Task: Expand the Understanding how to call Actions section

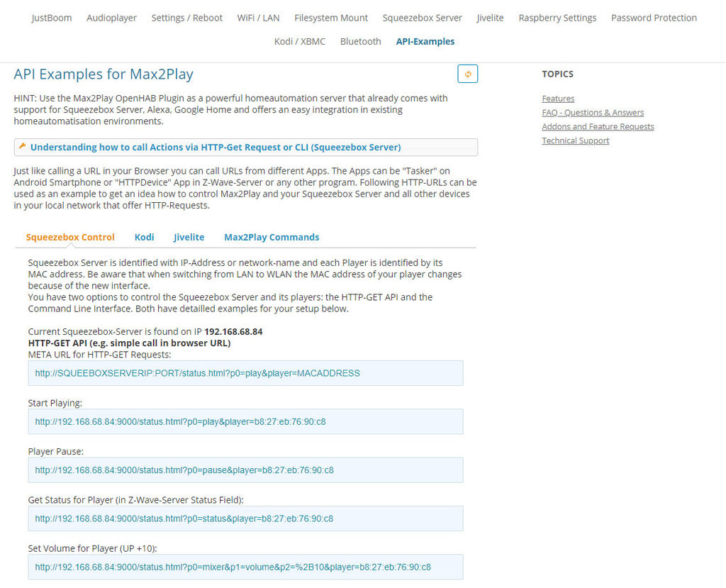Action: tap(246, 148)
